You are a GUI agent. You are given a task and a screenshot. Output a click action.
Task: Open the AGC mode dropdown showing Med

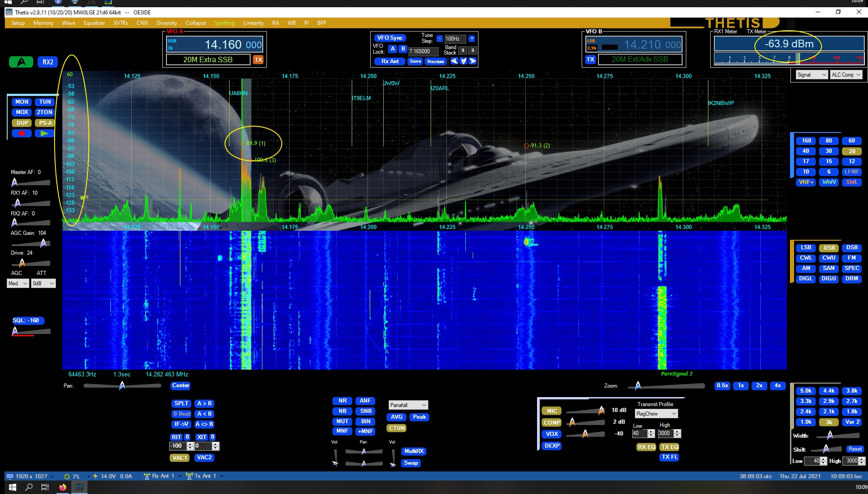point(18,284)
